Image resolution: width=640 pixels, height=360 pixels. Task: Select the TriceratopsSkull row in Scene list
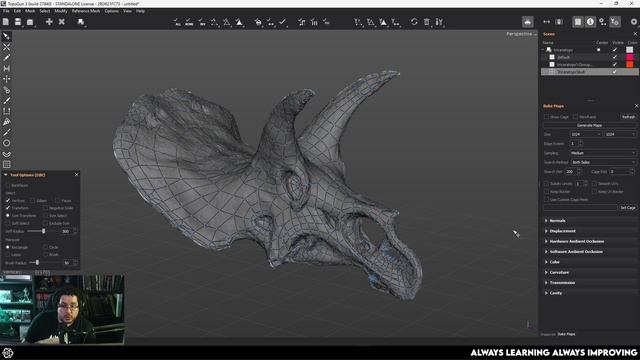(589, 71)
